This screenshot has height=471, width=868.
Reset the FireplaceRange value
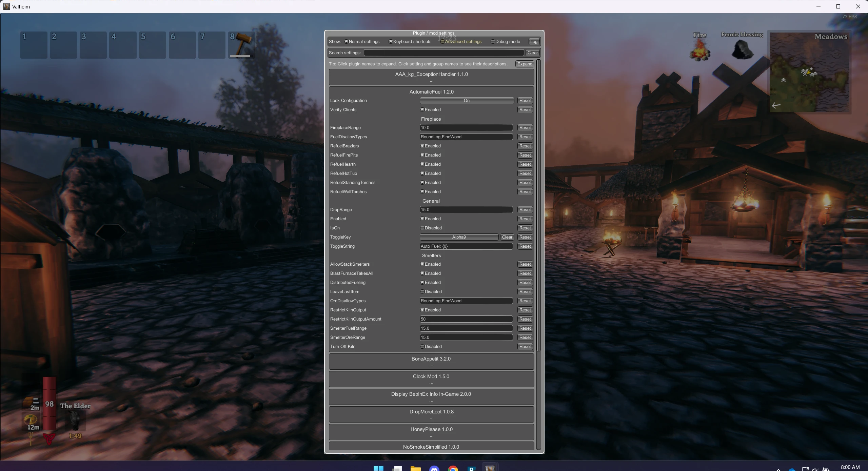[525, 128]
